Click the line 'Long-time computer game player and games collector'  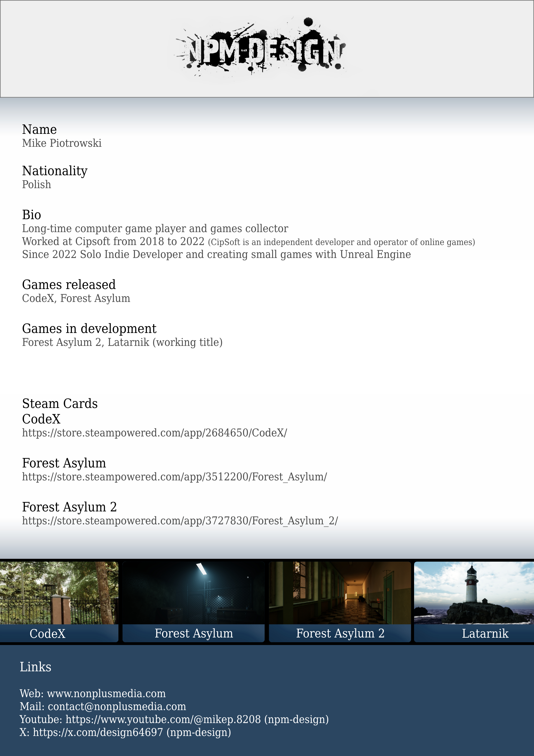[155, 228]
